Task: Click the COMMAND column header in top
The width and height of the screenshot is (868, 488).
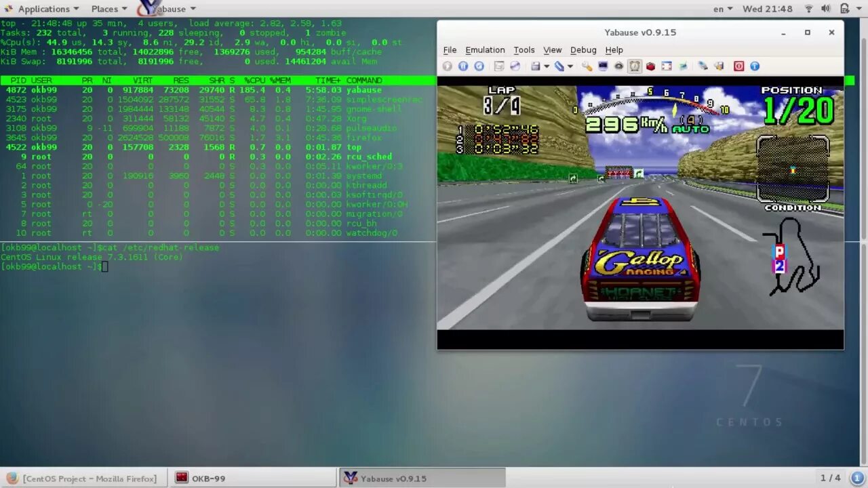Action: 364,80
